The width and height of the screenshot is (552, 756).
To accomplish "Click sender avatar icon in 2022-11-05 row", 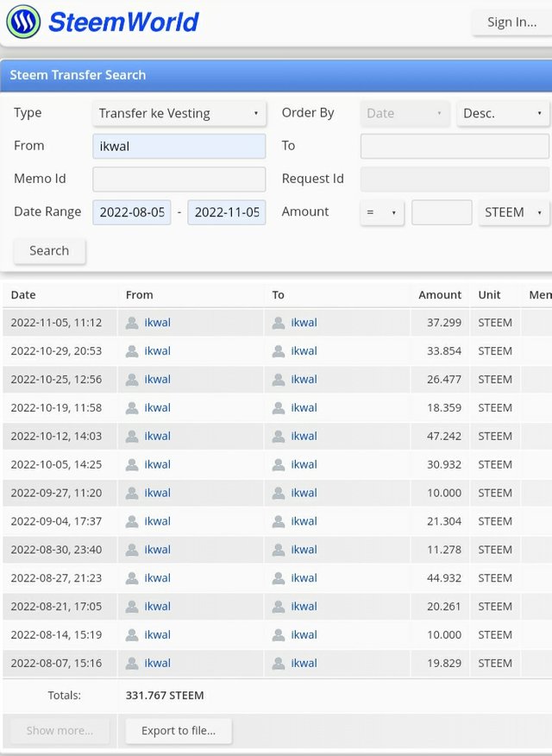I will pyautogui.click(x=132, y=323).
